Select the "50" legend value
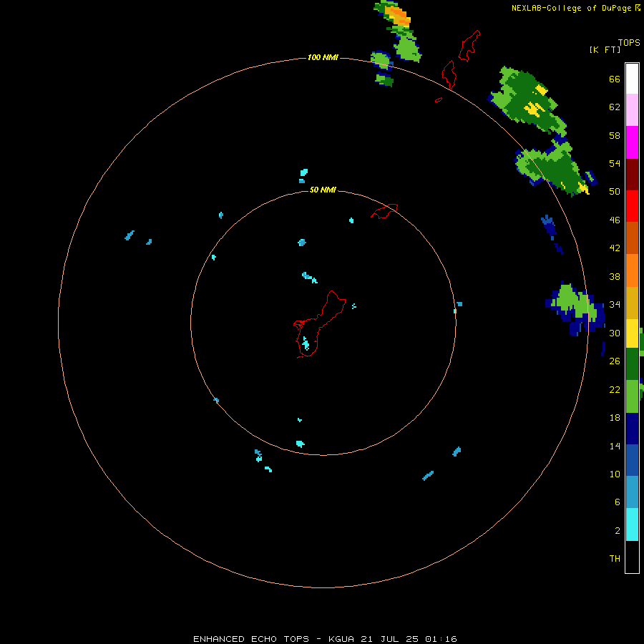This screenshot has height=644, width=644. click(x=615, y=191)
